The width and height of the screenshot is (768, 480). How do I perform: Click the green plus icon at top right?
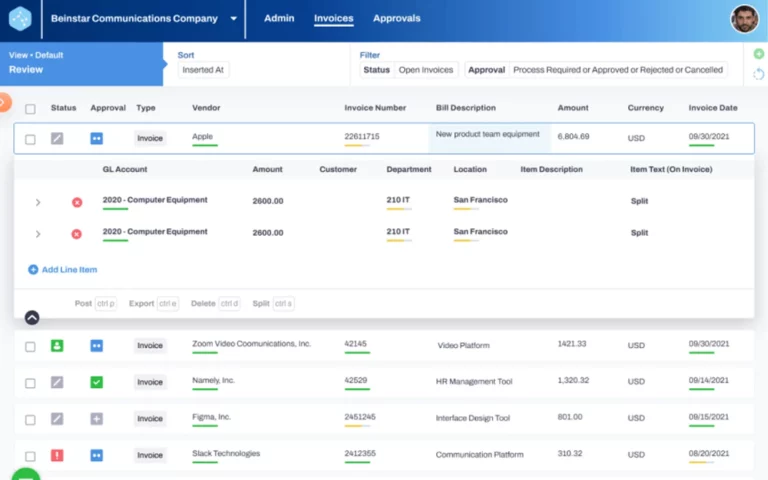point(759,54)
